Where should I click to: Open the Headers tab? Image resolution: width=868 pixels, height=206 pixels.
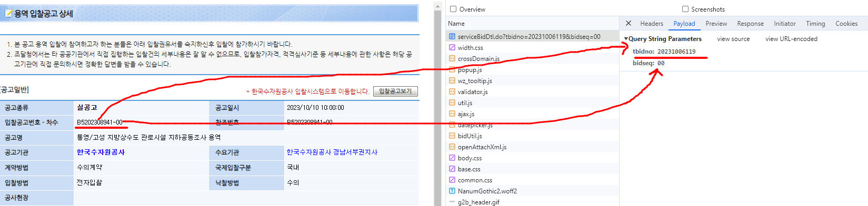tap(652, 24)
